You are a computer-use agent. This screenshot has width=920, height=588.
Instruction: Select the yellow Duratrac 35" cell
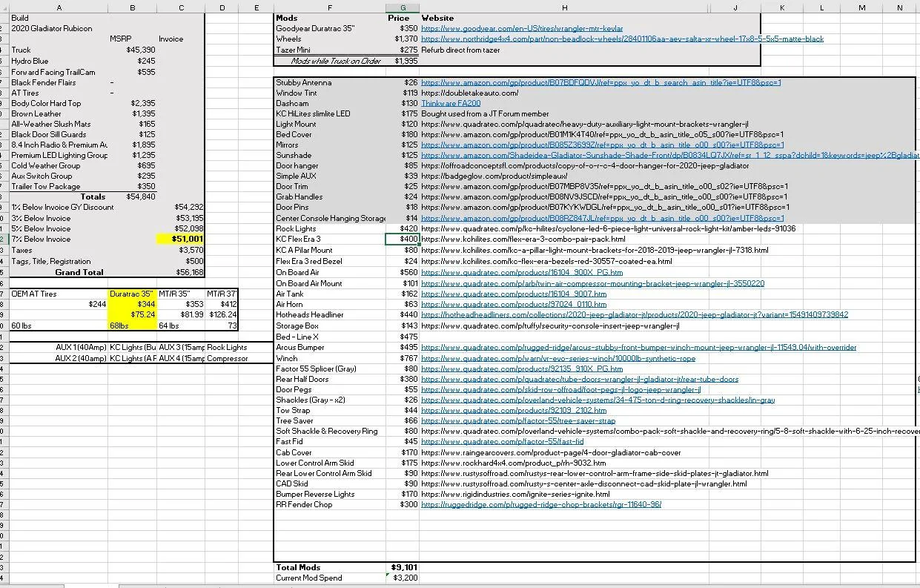point(133,294)
